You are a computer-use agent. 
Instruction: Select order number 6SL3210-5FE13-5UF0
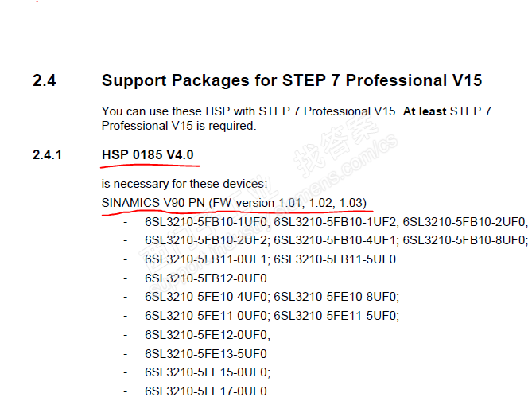[x=205, y=353]
